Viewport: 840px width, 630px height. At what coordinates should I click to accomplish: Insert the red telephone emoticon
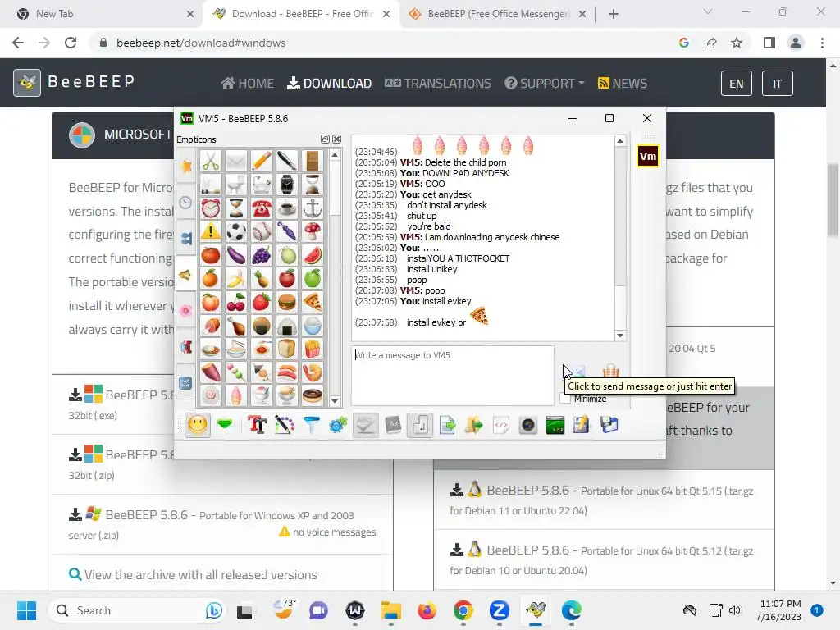(x=262, y=208)
